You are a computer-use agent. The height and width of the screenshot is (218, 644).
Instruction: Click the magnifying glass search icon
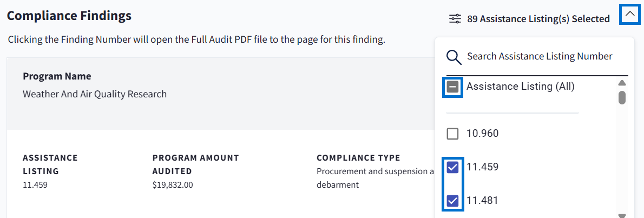tap(454, 57)
